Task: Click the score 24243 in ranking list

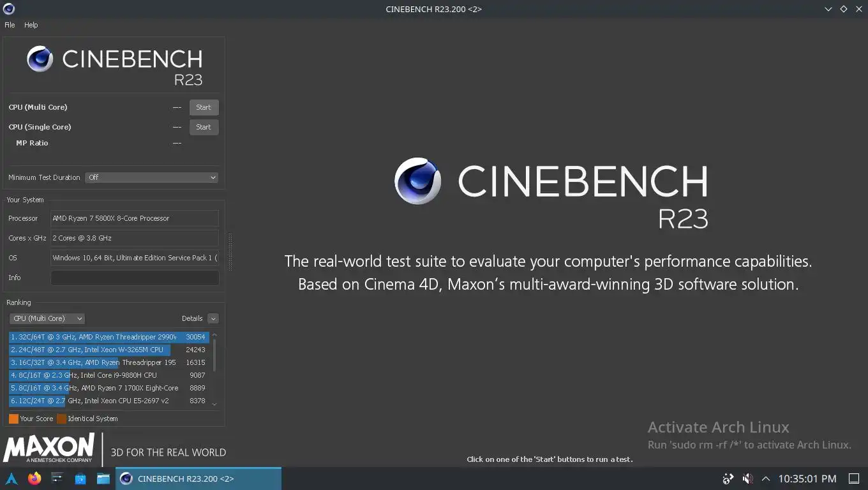Action: tap(195, 350)
